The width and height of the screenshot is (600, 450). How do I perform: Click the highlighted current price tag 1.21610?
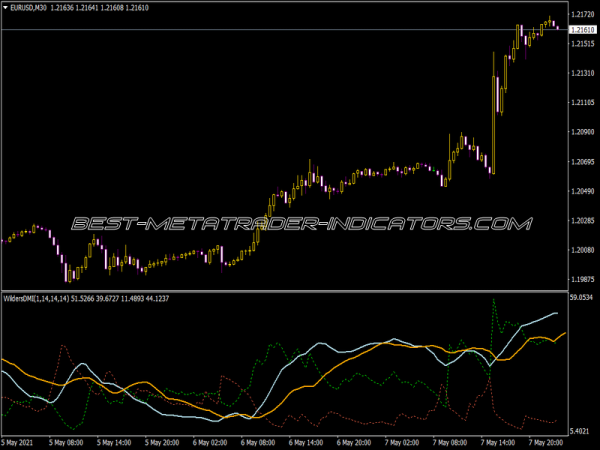click(x=582, y=30)
